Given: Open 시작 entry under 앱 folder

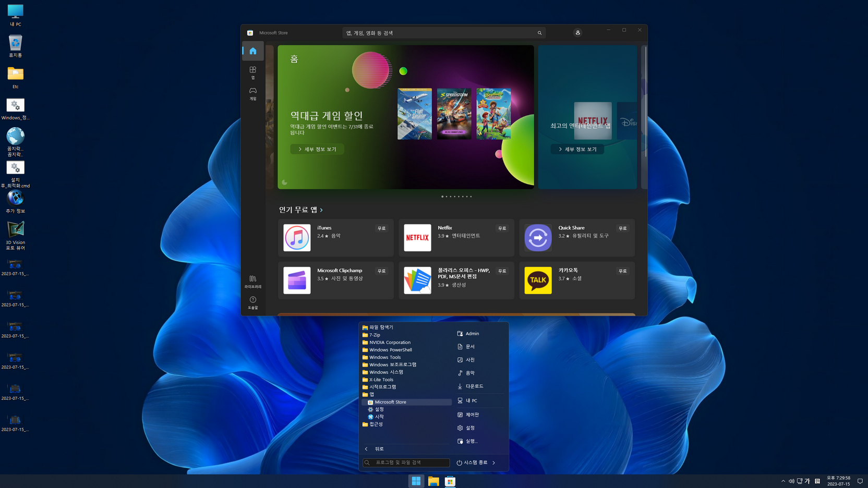Looking at the screenshot, I should coord(379,417).
